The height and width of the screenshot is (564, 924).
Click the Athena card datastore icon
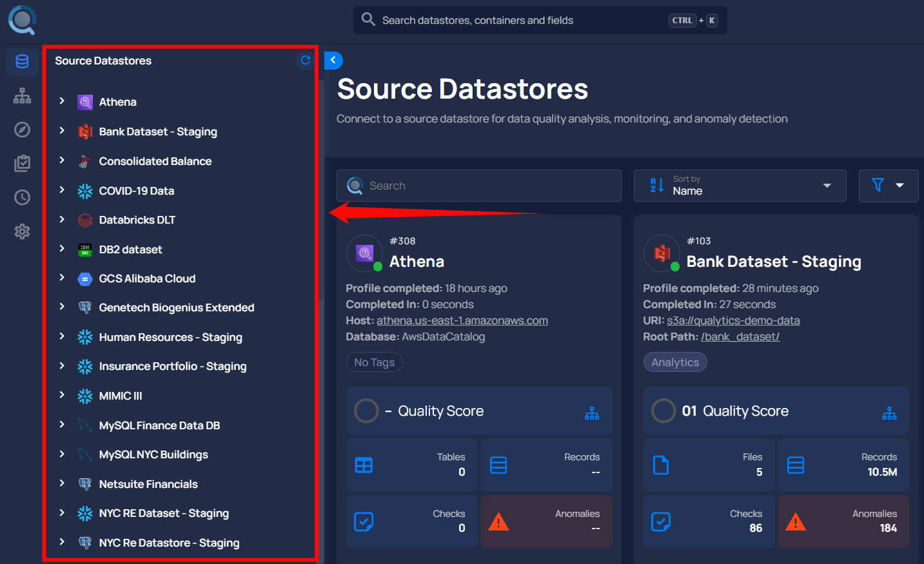point(365,253)
